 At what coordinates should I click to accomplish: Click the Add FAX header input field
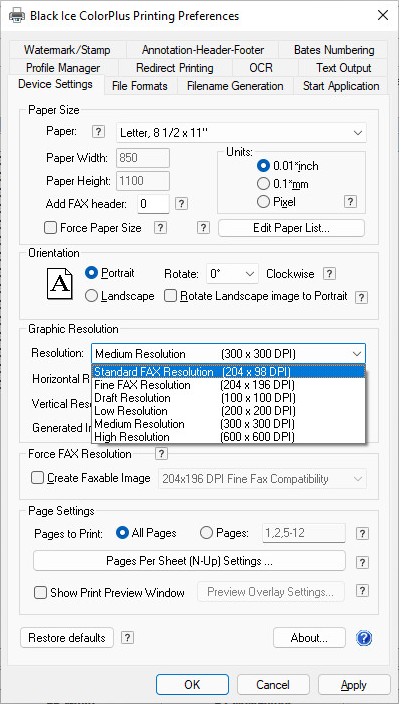(x=153, y=204)
